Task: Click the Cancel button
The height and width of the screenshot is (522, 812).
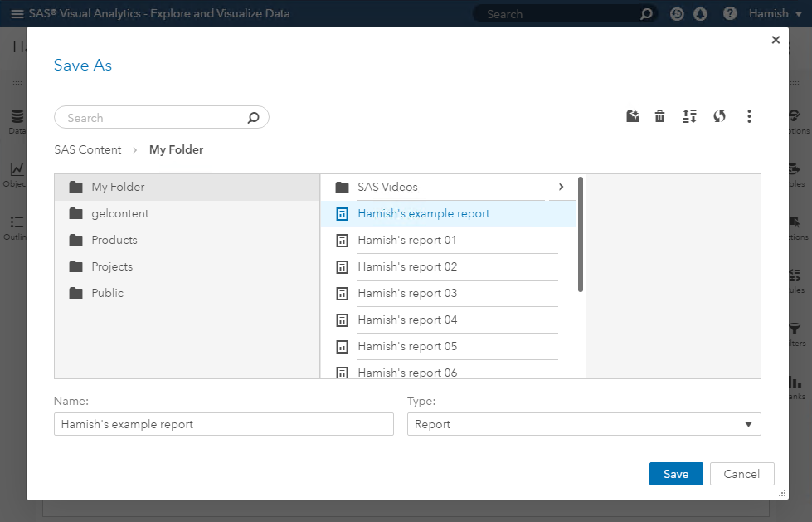Action: click(x=741, y=474)
